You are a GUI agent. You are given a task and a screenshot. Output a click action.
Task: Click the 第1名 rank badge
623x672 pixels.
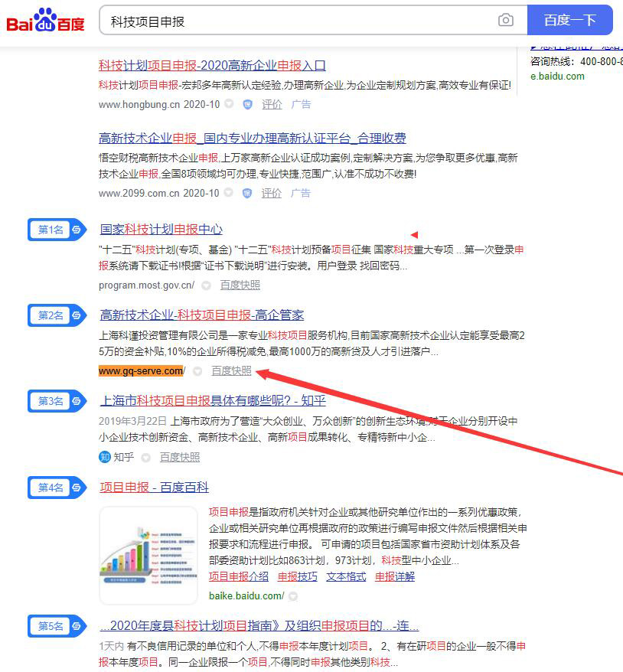pyautogui.click(x=57, y=230)
